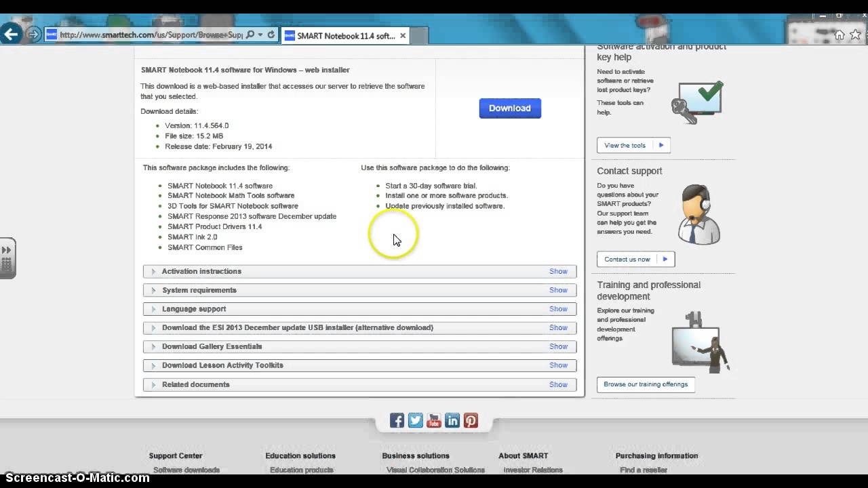
Task: Click the Purchasing information footer heading
Action: pyautogui.click(x=656, y=455)
